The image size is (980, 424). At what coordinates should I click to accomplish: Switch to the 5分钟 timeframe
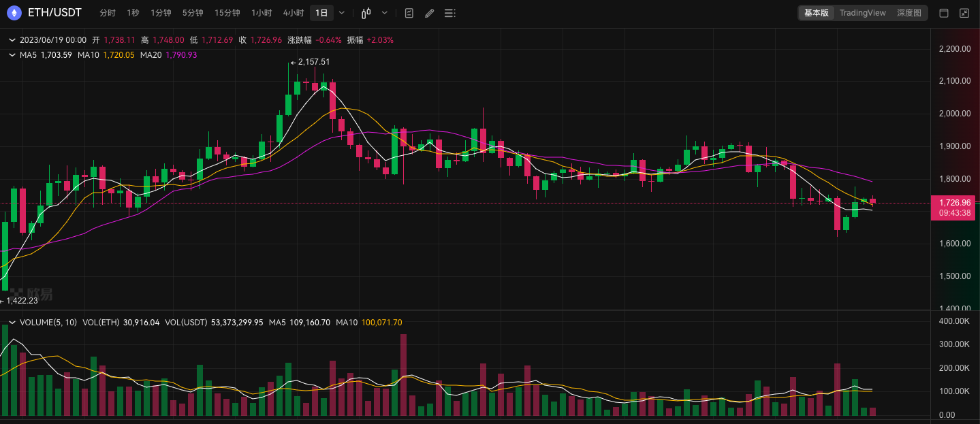click(193, 13)
